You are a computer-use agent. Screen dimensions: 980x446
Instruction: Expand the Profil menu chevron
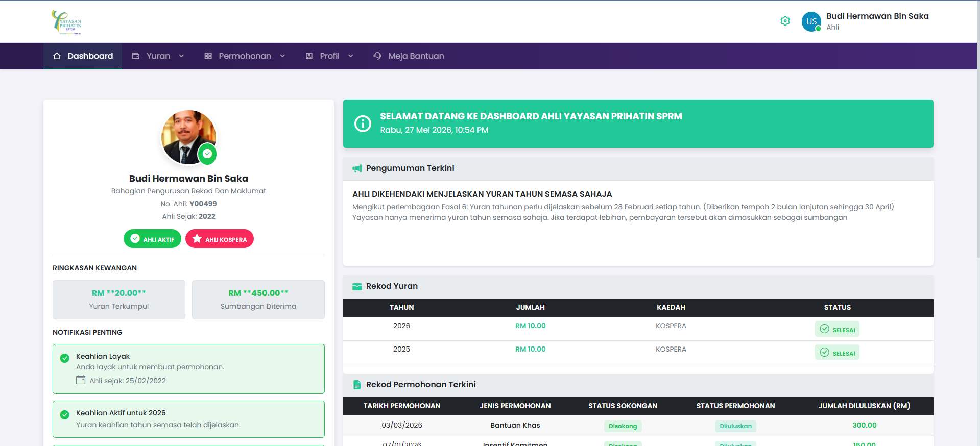point(351,56)
